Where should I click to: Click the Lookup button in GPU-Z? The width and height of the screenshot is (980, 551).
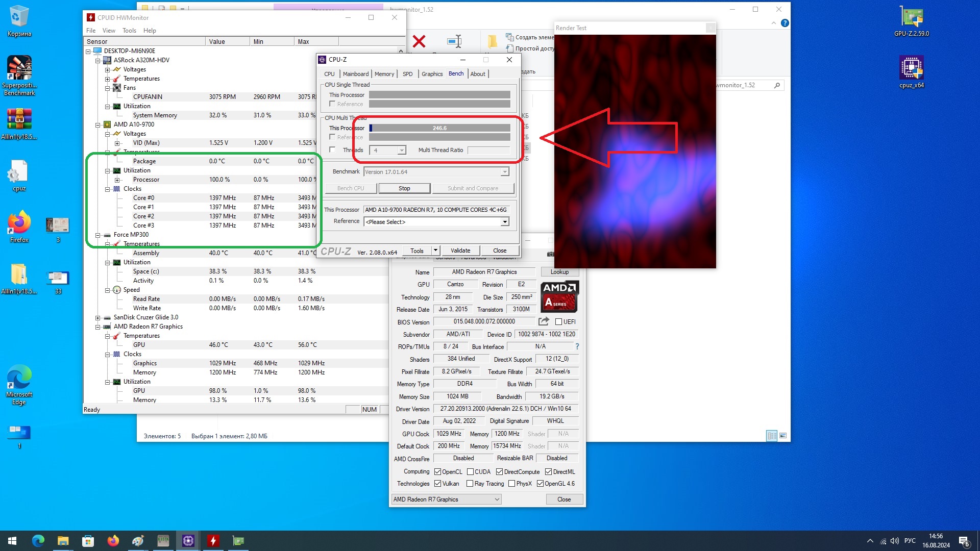(x=559, y=272)
